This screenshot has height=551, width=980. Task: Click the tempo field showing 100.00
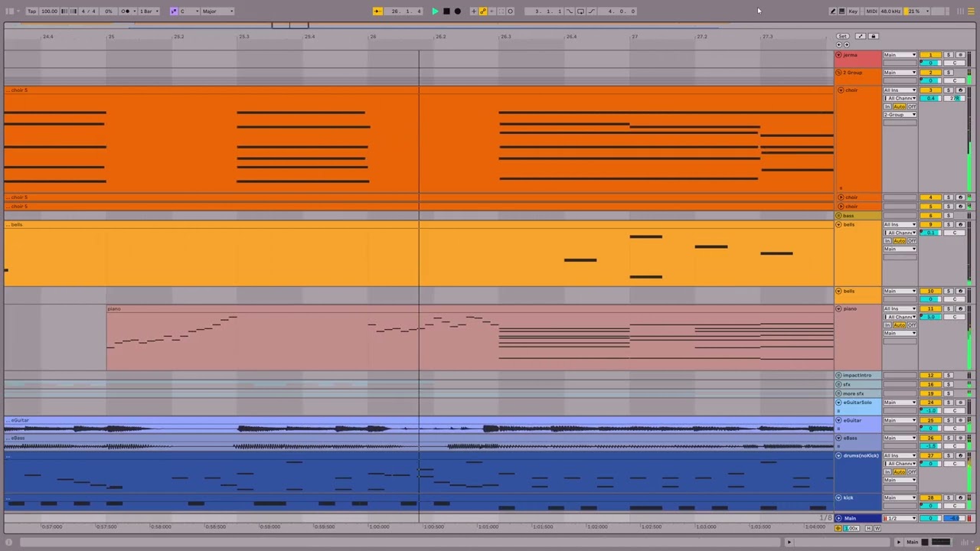tap(49, 11)
